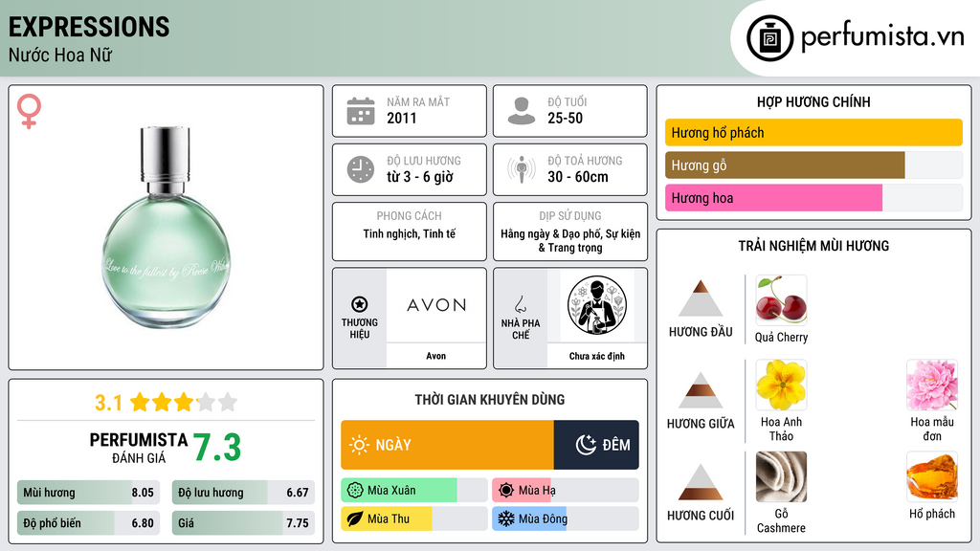Click the AVON brand logo
This screenshot has width=980, height=551.
(x=436, y=305)
